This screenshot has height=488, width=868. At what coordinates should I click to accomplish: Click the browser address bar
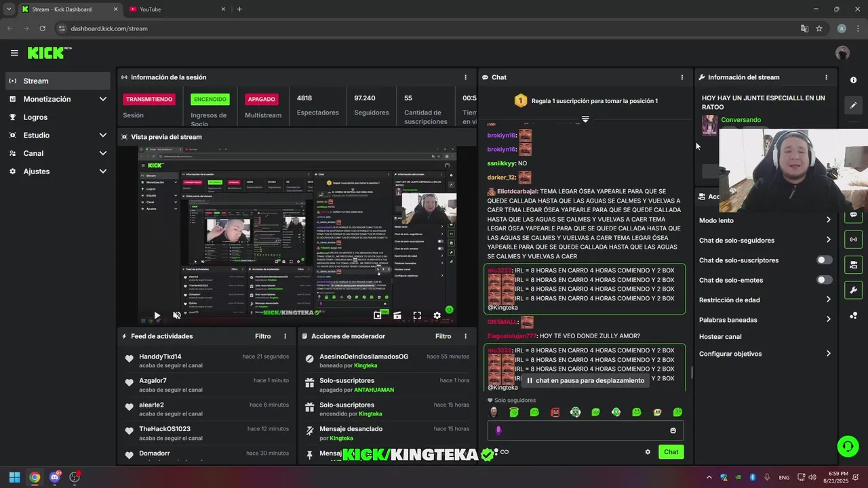point(427,28)
